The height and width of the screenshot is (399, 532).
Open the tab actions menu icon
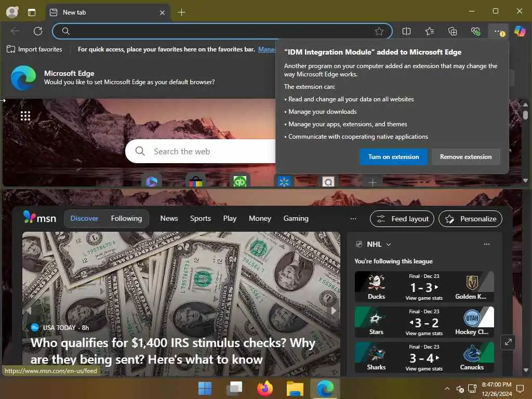point(32,12)
